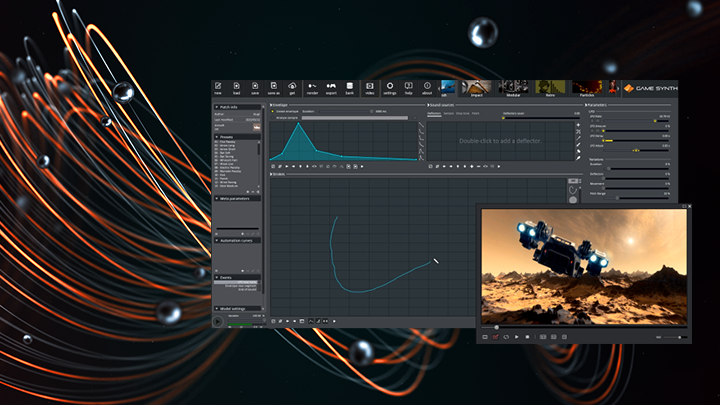Toggle the Global envelope checkbox

(x=273, y=112)
